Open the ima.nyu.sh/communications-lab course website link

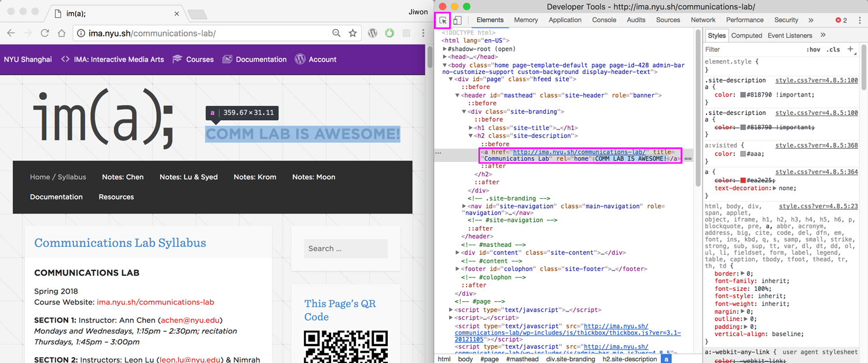click(x=155, y=302)
